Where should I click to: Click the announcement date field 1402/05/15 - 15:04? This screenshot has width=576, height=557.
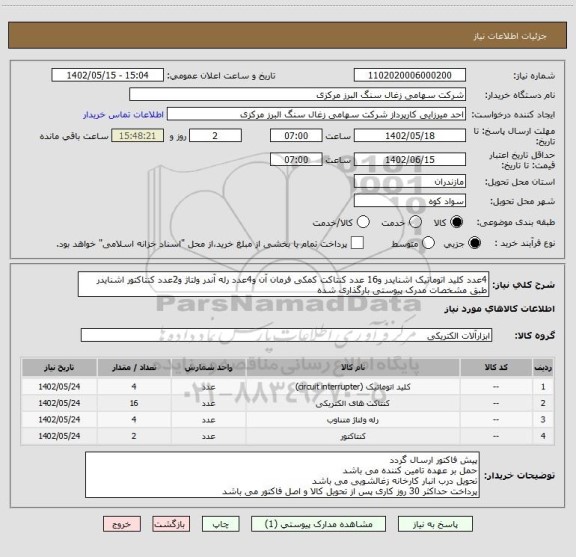click(x=108, y=75)
